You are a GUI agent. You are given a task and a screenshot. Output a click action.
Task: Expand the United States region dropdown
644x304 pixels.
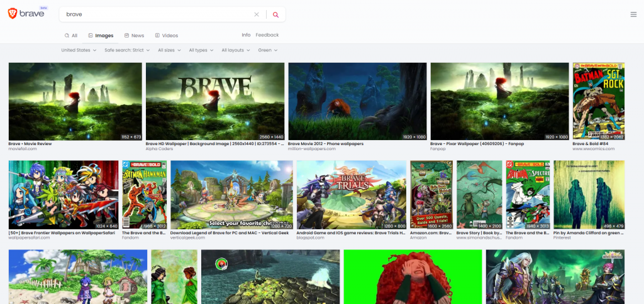click(x=79, y=50)
